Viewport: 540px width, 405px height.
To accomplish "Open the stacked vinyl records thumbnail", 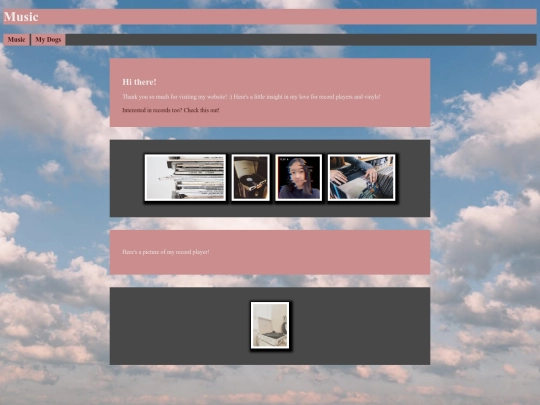I will (185, 177).
